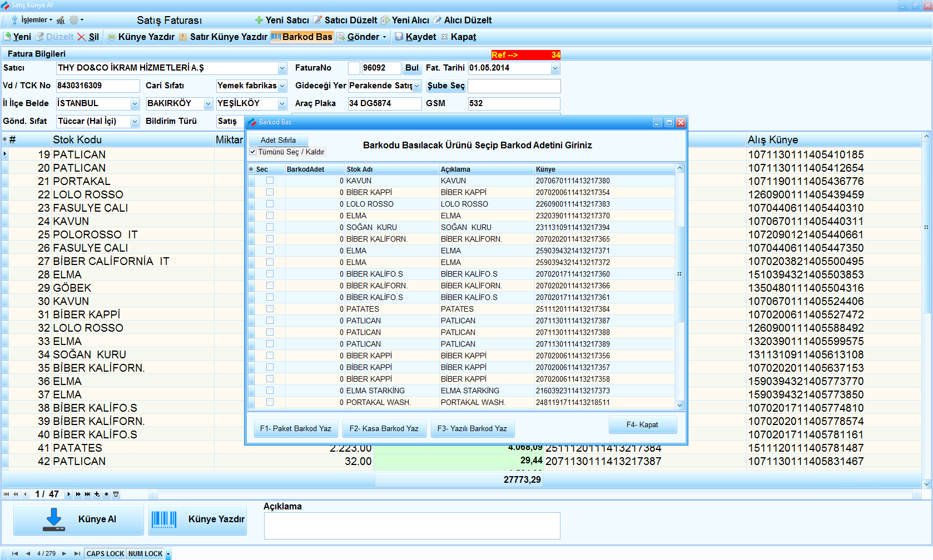Go to last record in bottom 4/279 navigator
The height and width of the screenshot is (560, 933).
77,553
